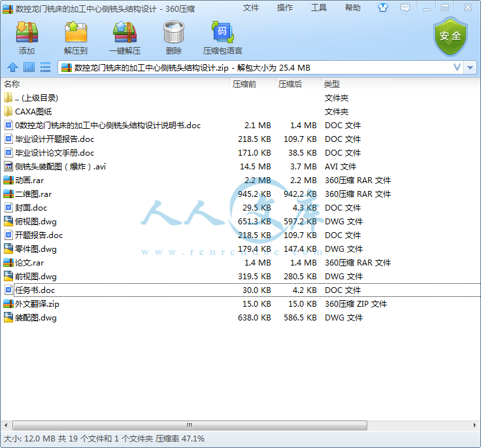This screenshot has width=481, height=448.
Task: Sort by the 压缩后 column header
Action: (290, 84)
